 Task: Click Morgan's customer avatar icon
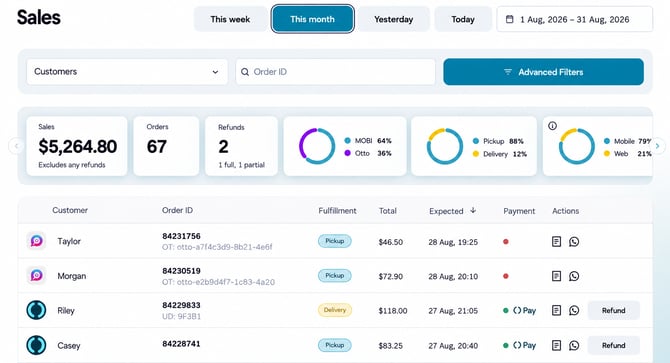(x=36, y=275)
